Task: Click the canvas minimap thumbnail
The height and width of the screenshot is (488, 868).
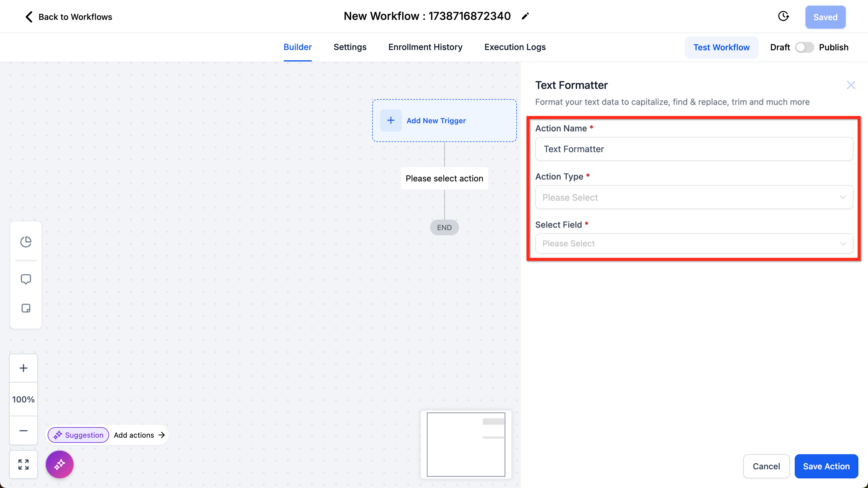Action: click(466, 444)
